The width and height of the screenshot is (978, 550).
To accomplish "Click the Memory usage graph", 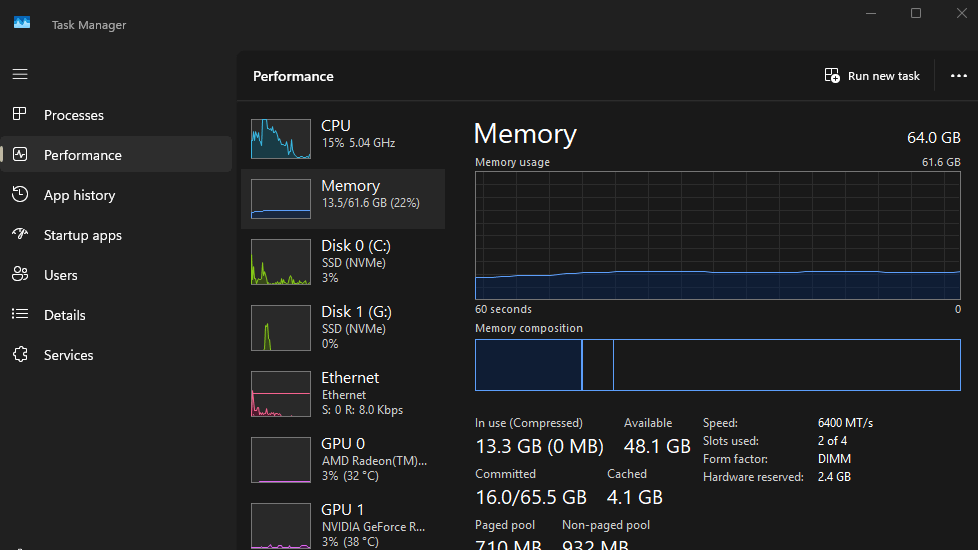I will click(718, 236).
